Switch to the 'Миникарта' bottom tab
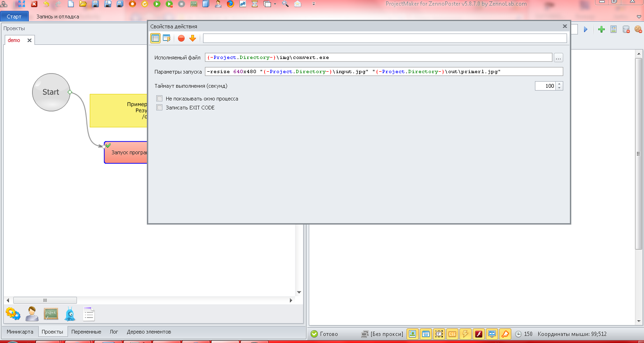This screenshot has width=644, height=343. coord(20,332)
